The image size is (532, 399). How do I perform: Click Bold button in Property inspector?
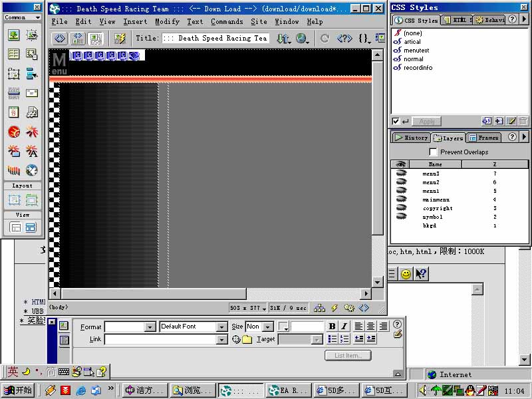332,327
